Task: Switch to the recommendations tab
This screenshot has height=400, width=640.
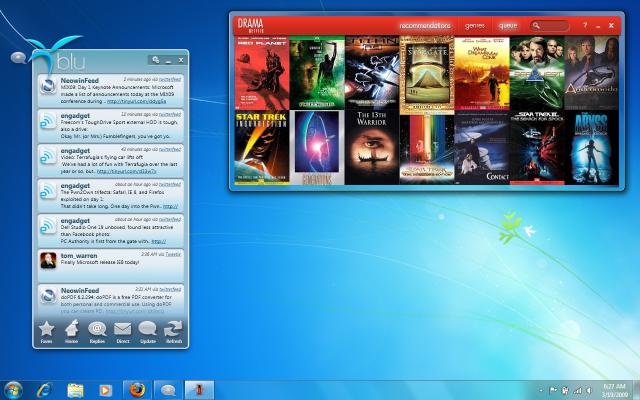Action: pyautogui.click(x=425, y=25)
